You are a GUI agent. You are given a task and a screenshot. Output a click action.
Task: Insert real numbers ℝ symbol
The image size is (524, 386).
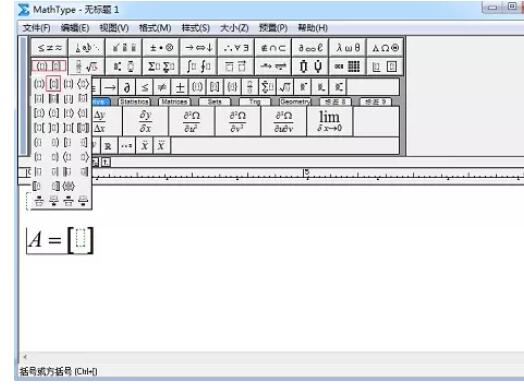pyautogui.click(x=108, y=146)
